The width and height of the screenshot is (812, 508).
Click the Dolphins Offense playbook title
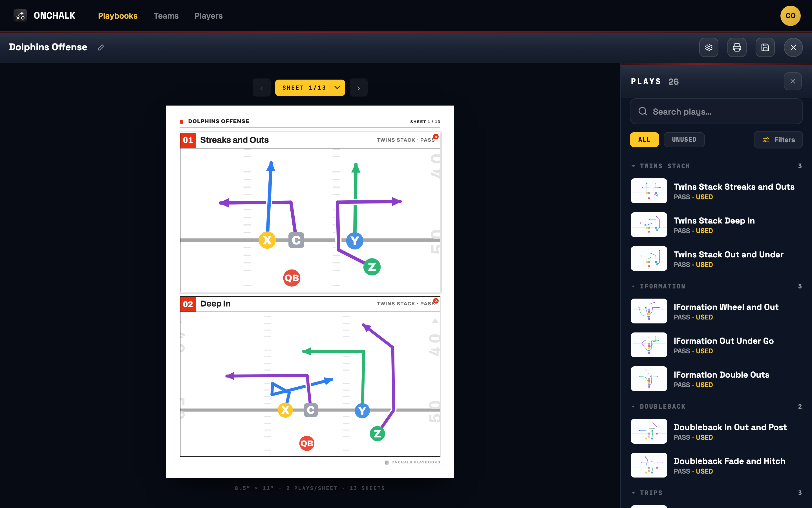coord(48,47)
